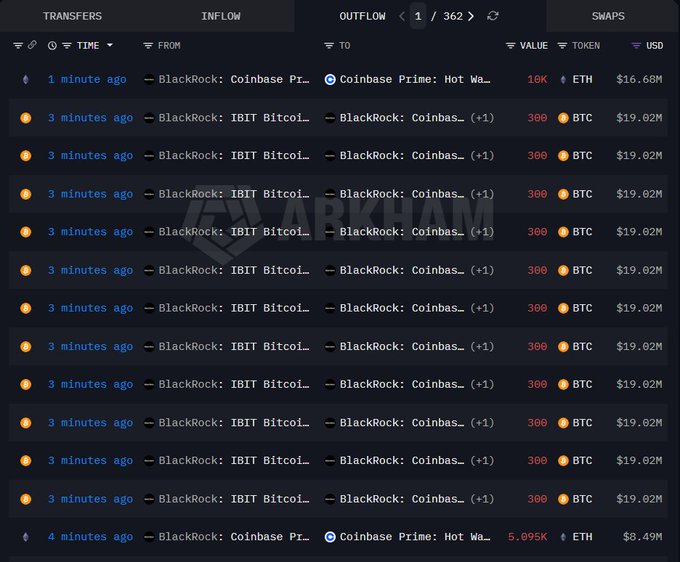Open the TO column filter icon
Image resolution: width=680 pixels, height=562 pixels.
pos(329,46)
